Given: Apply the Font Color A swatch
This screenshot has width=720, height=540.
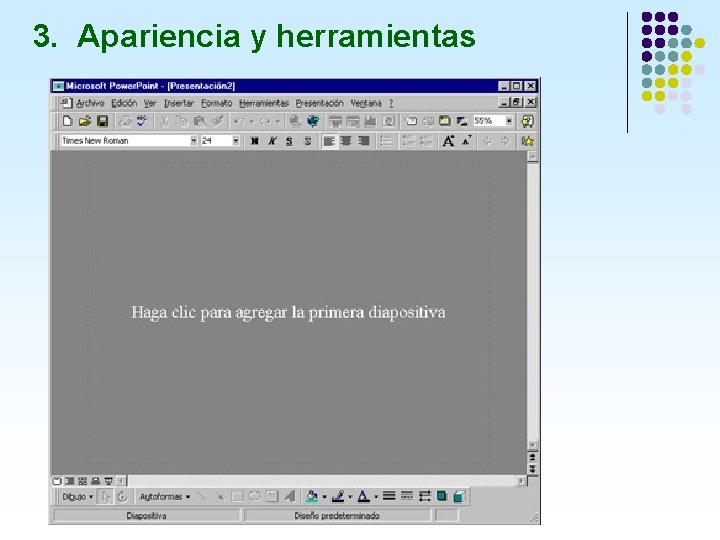Looking at the screenshot, I should [x=364, y=496].
